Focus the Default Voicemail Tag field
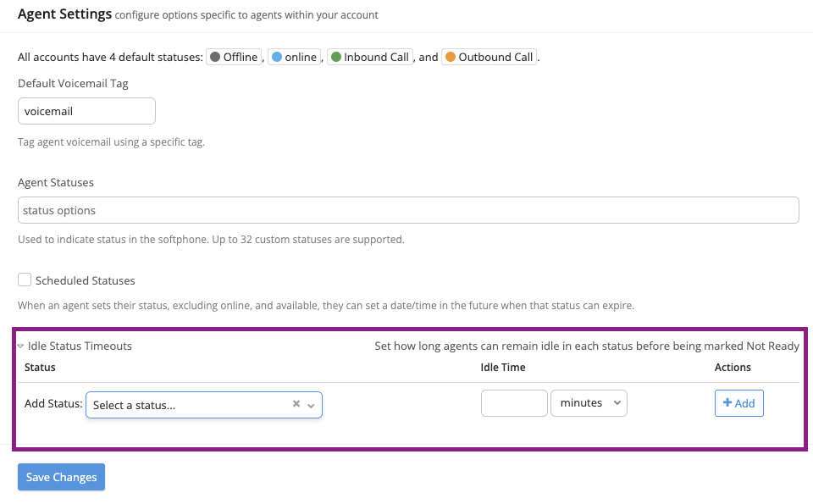This screenshot has width=813, height=504. point(86,111)
